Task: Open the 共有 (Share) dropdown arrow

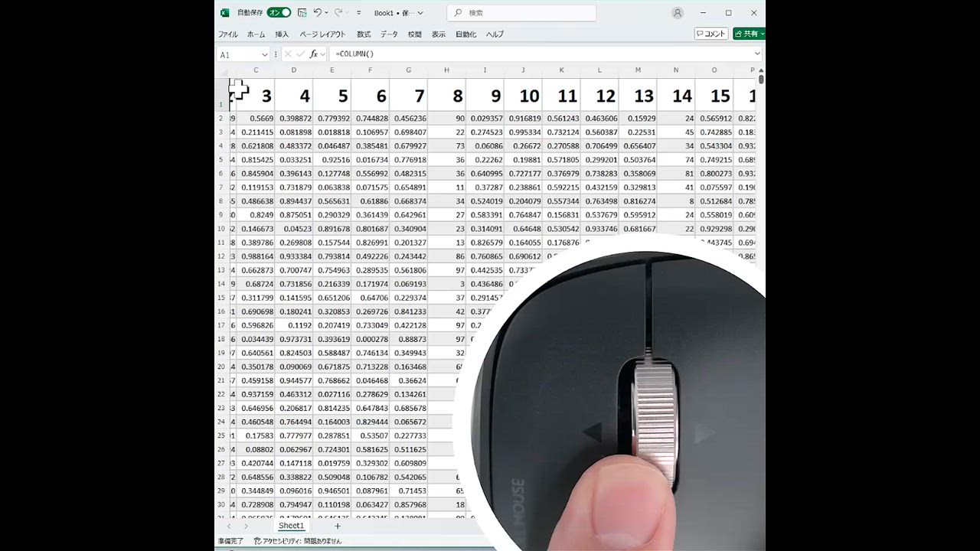Action: (x=761, y=34)
